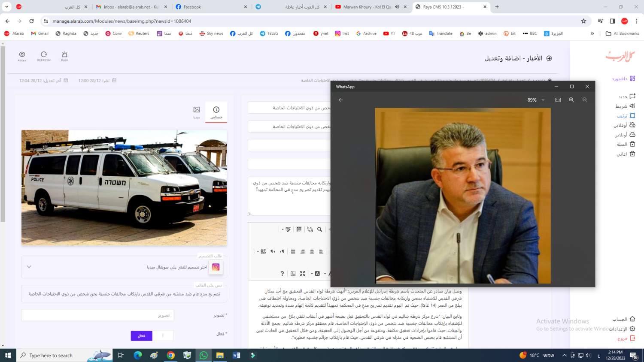Open All Bookmarks folder
The width and height of the screenshot is (644, 362).
point(622,33)
